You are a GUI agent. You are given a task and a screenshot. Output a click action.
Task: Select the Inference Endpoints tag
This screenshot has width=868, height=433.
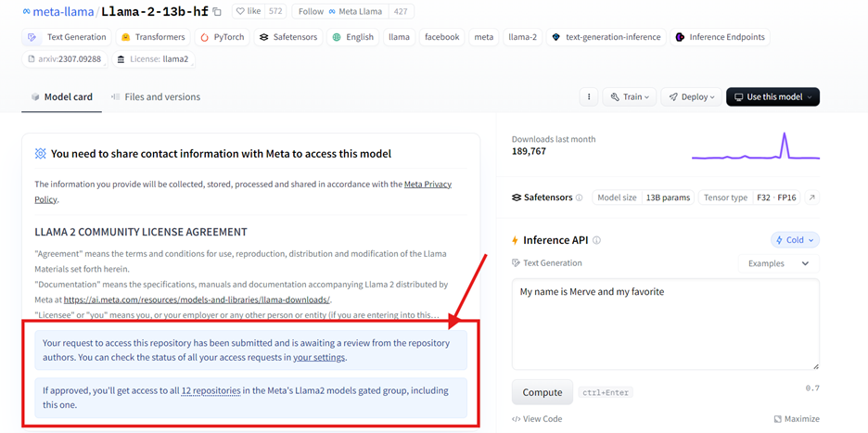point(720,37)
